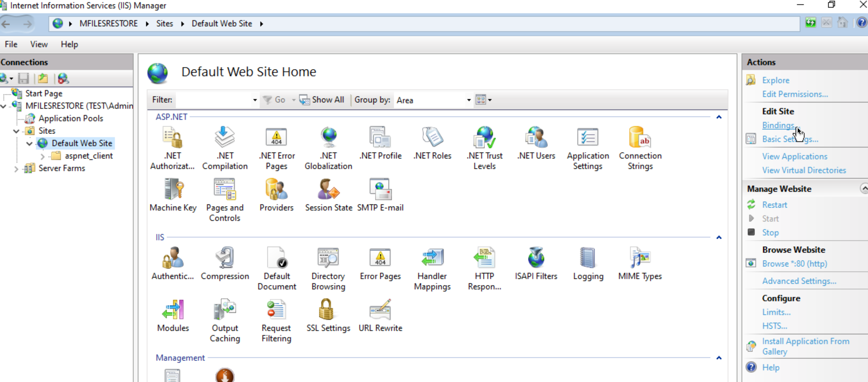Expand the aspnet_client folder node

click(42, 156)
